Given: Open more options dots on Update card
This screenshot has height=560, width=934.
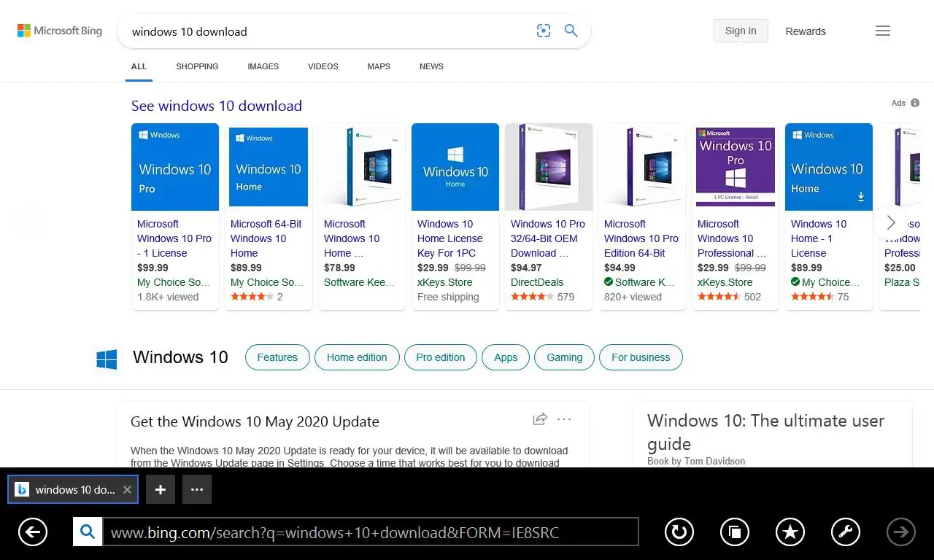Looking at the screenshot, I should click(564, 419).
